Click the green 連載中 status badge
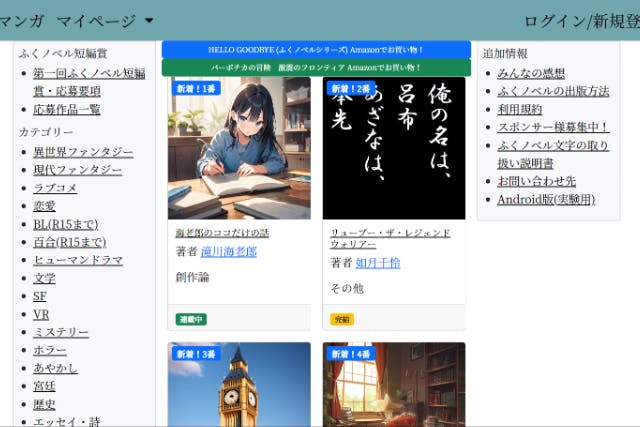 [x=191, y=319]
